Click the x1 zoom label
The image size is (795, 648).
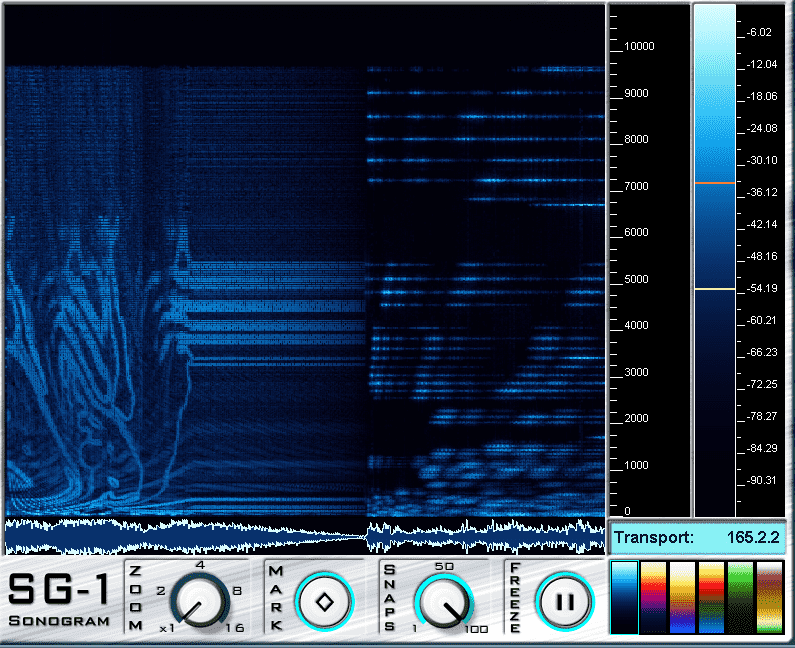click(166, 628)
